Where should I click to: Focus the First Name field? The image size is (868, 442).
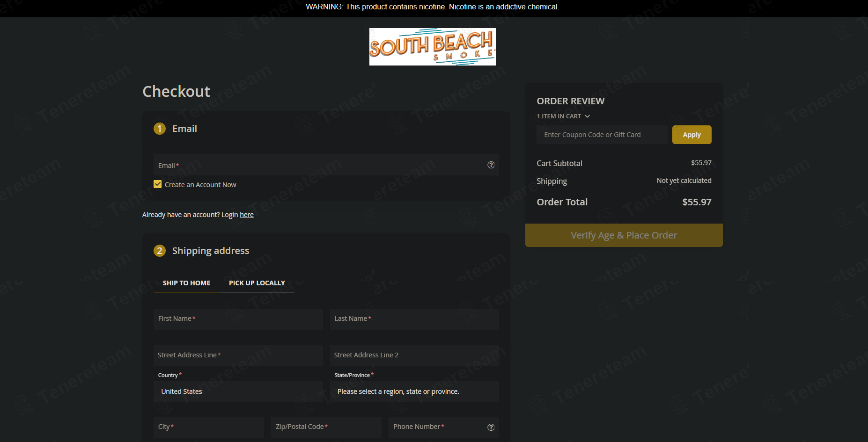click(x=238, y=319)
